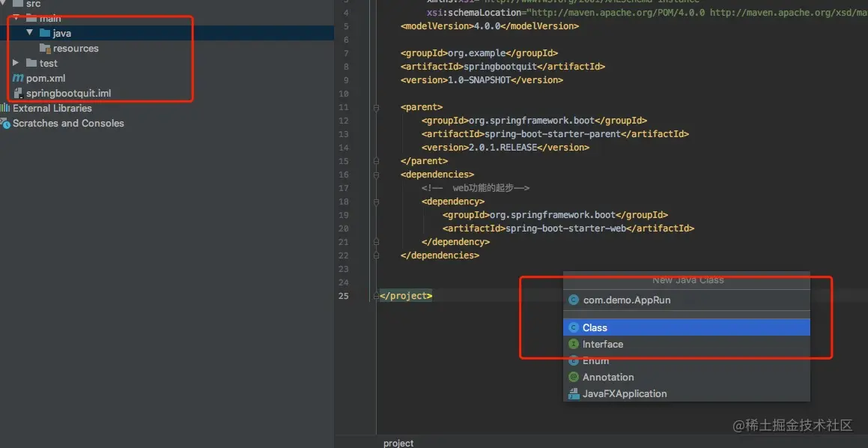Choose Class in New Java Class popup
Image resolution: width=868 pixels, height=448 pixels.
point(687,327)
